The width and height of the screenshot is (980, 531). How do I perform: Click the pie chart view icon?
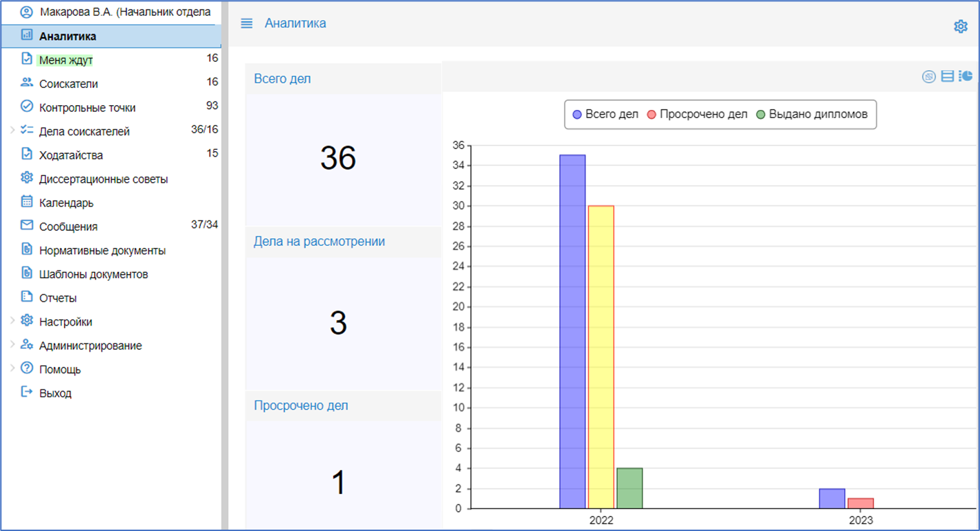966,76
